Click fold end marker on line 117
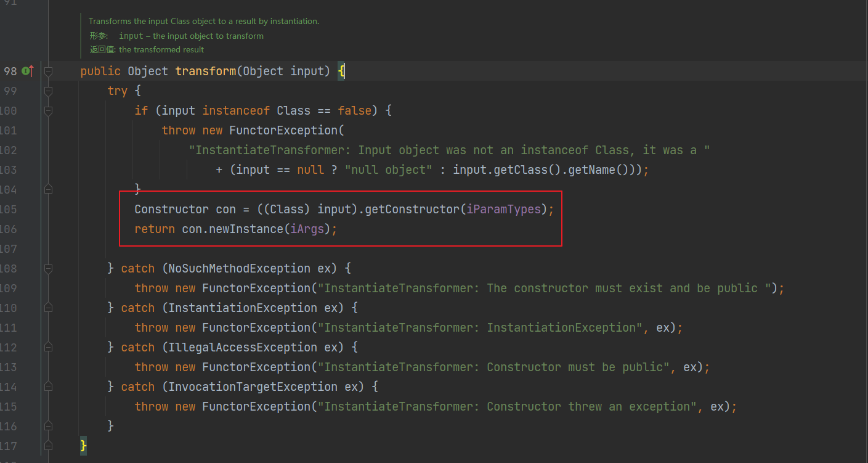Screen dimensions: 868x463 48,446
